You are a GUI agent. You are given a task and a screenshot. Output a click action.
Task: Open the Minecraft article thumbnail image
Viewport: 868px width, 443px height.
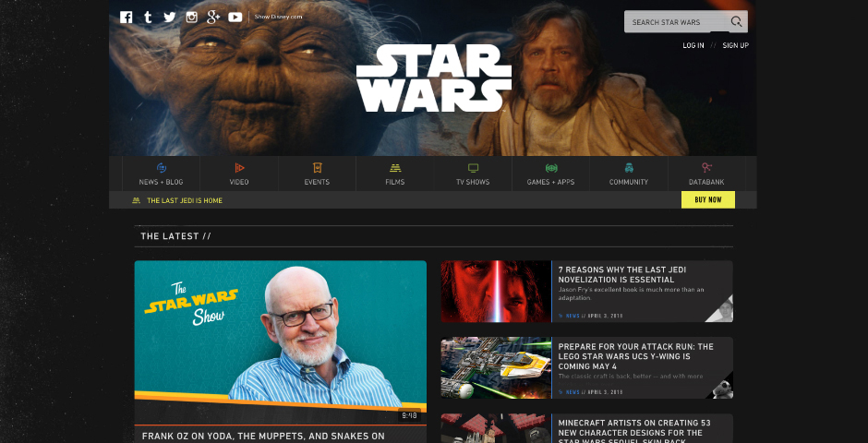coord(496,428)
